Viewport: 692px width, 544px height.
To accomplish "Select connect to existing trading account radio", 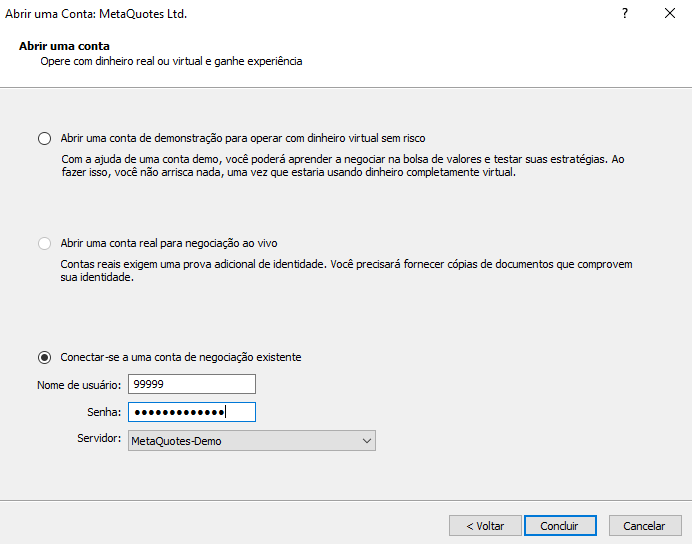I will pos(44,357).
